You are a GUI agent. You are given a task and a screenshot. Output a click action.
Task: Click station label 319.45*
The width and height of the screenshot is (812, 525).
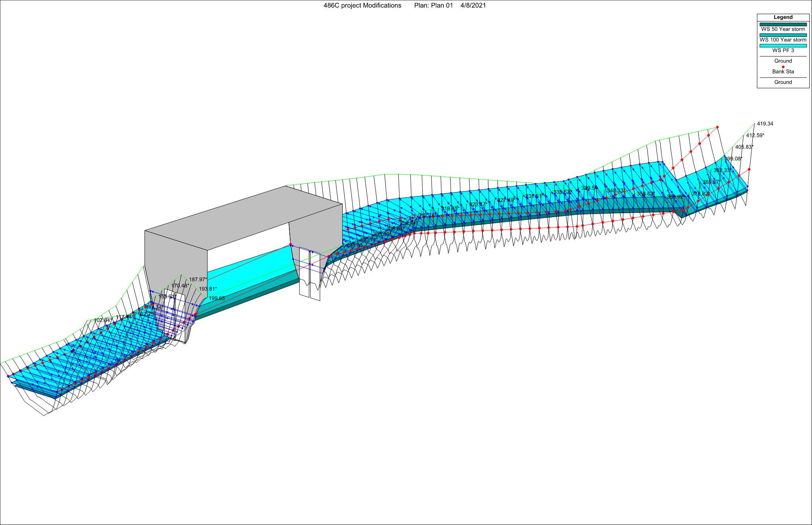450,208
